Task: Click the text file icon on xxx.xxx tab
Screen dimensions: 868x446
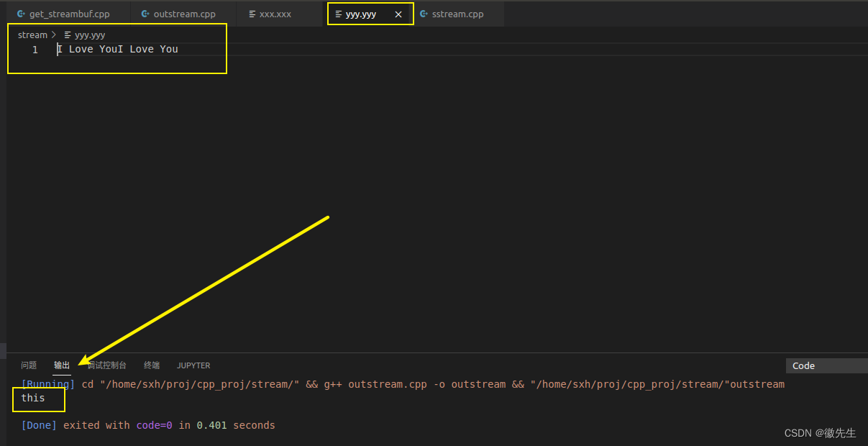Action: tap(252, 14)
